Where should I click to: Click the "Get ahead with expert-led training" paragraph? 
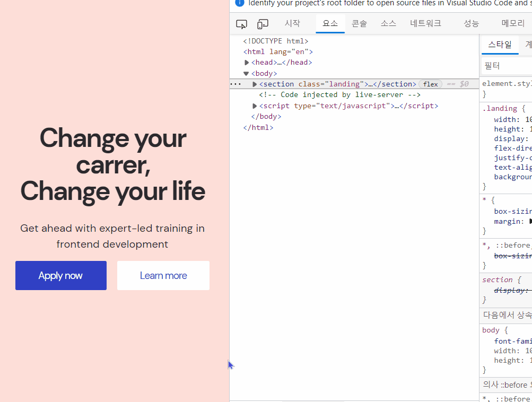(x=112, y=236)
